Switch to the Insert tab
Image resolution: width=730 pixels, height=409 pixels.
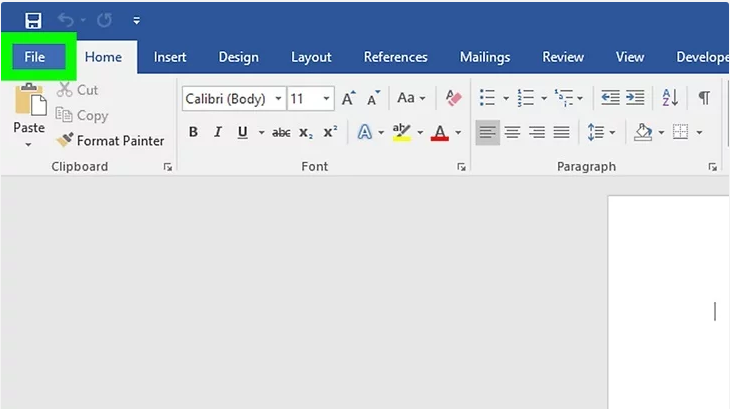tap(170, 57)
